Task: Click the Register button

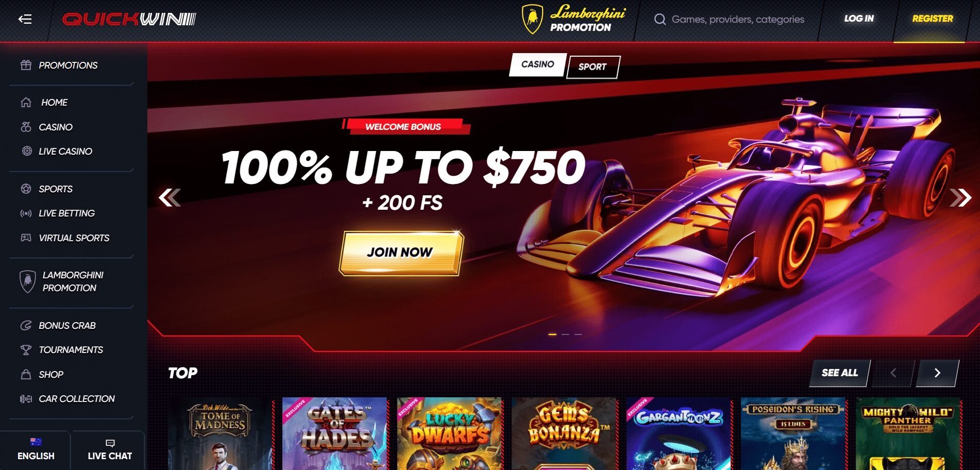Action: tap(933, 19)
